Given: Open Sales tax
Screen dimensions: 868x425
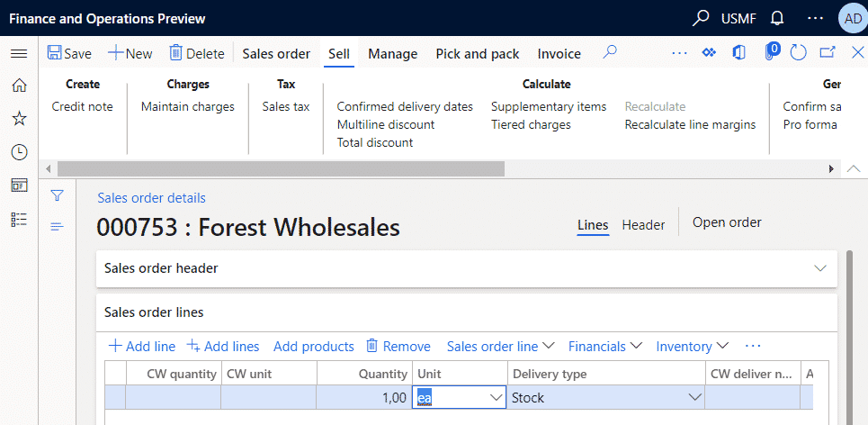Looking at the screenshot, I should pos(286,106).
